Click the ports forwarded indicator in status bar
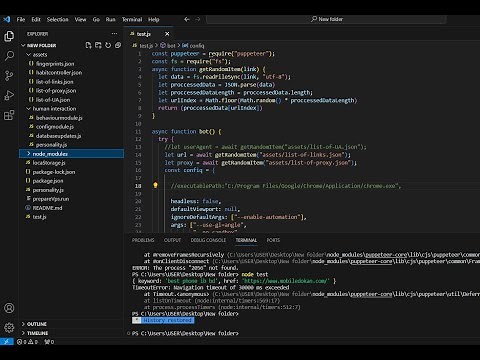 tap(49, 342)
